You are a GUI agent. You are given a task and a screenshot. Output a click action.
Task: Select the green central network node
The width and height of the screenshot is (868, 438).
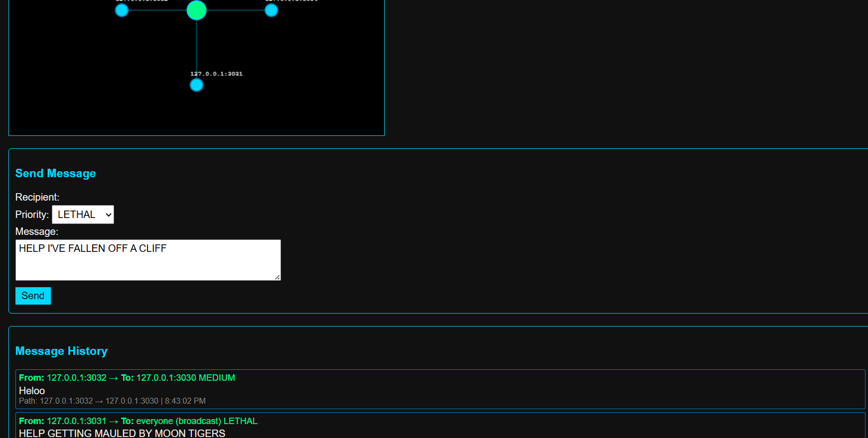click(196, 10)
